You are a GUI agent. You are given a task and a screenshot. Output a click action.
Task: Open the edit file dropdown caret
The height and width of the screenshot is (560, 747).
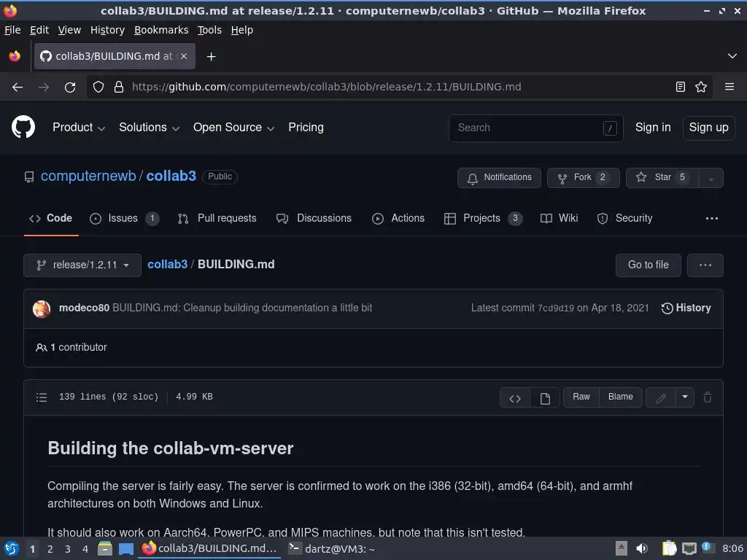pyautogui.click(x=684, y=397)
